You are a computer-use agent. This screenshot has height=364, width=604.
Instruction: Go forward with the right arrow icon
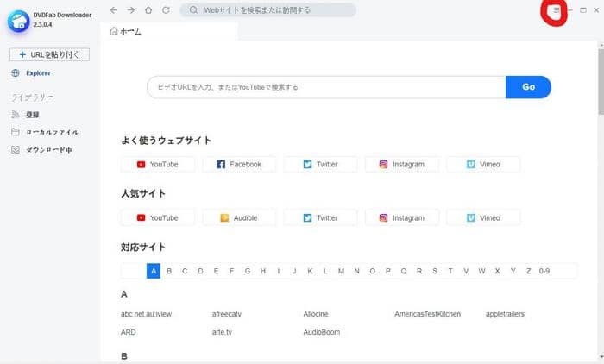tap(131, 10)
